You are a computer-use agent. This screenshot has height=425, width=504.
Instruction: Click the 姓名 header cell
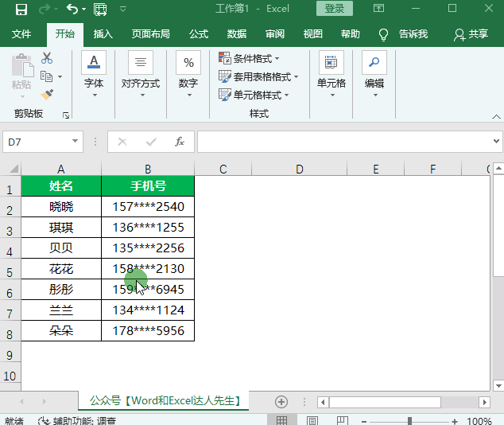click(x=61, y=186)
